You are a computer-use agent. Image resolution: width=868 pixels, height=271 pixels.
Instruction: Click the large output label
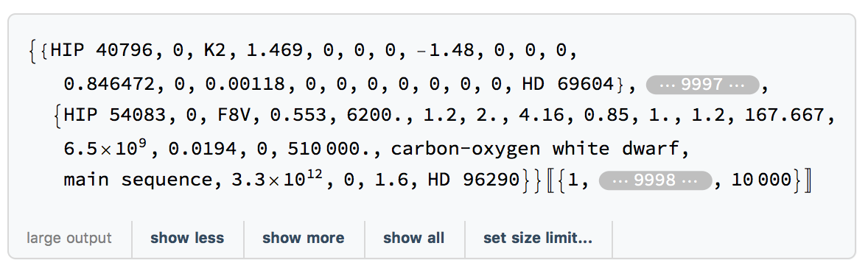[x=69, y=239]
